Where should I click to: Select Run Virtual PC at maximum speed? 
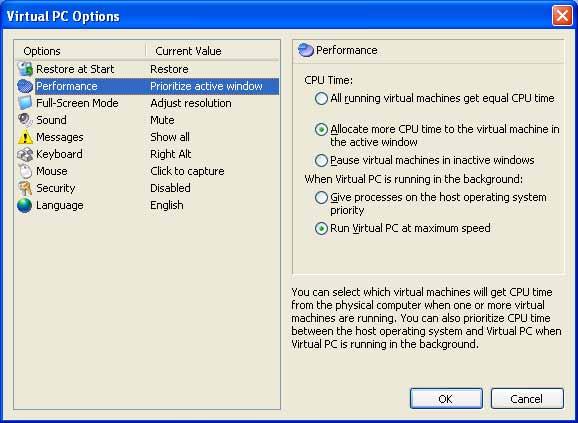coord(321,228)
